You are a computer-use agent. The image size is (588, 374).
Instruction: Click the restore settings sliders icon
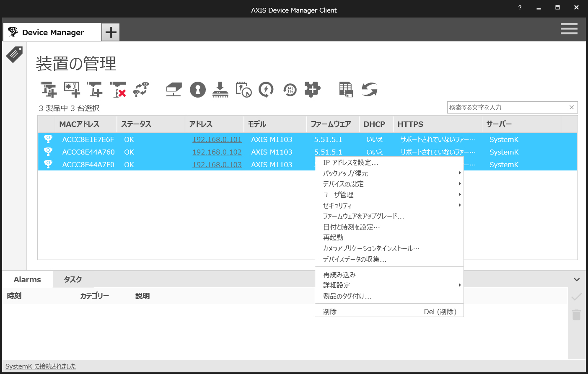[290, 90]
